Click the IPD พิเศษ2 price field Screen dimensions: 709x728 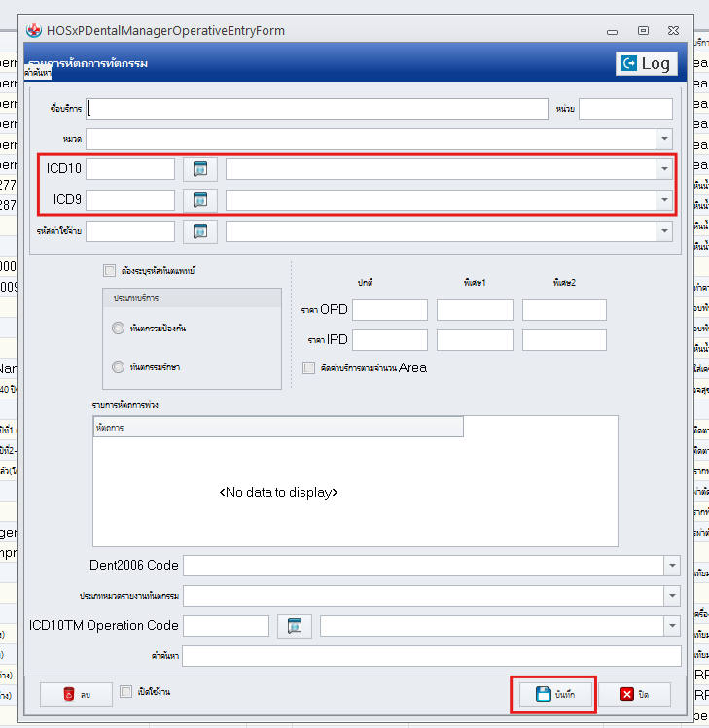point(564,340)
